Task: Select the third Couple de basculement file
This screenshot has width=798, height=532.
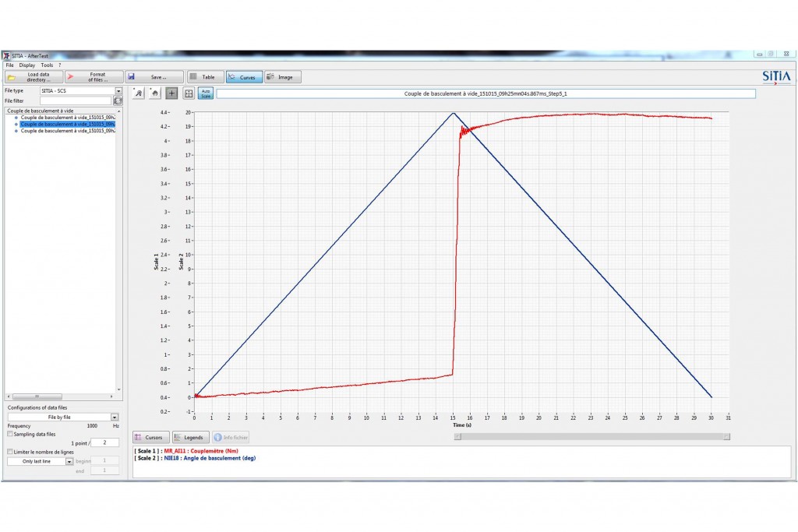Action: click(x=68, y=131)
